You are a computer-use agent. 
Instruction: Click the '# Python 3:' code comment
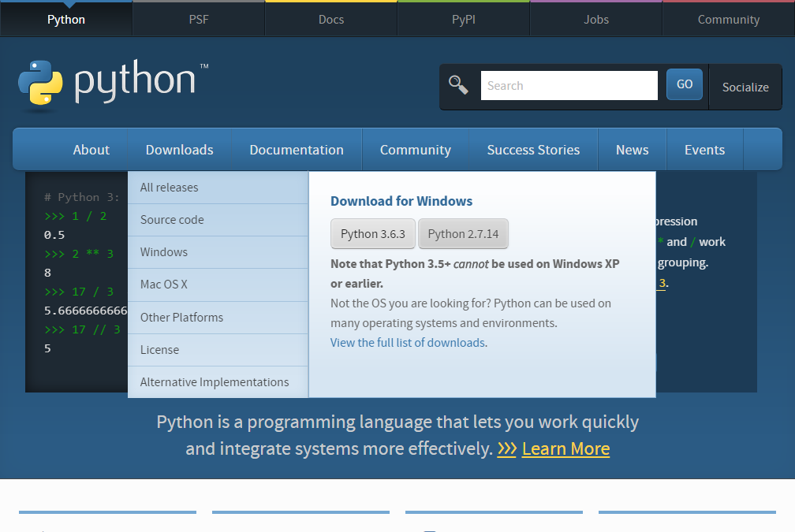click(82, 197)
